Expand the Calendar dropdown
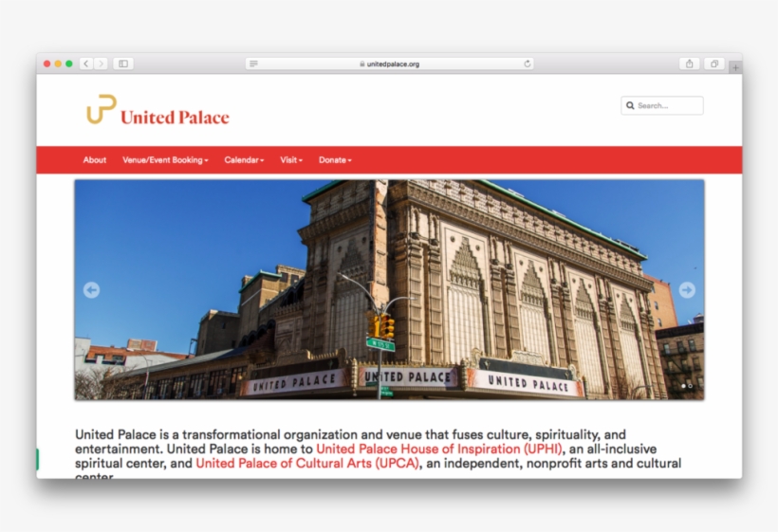 (x=244, y=159)
